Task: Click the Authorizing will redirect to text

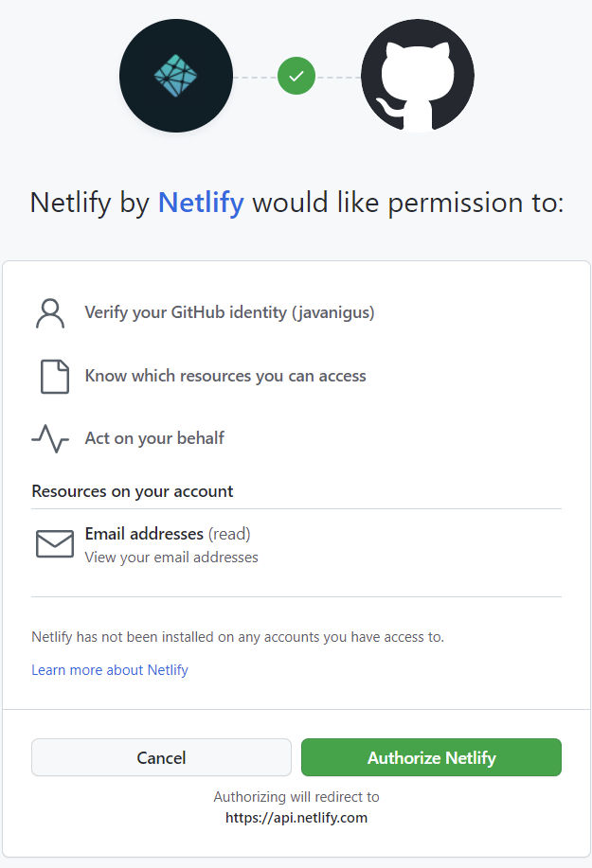Action: click(x=296, y=797)
